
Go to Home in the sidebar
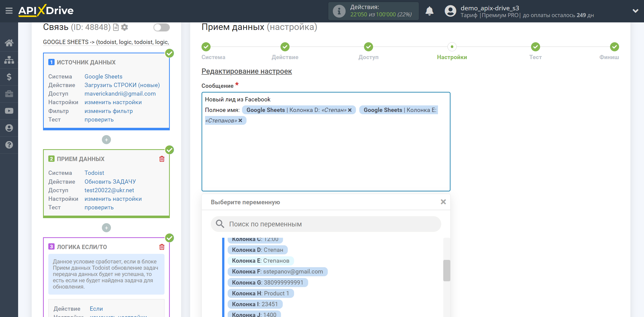pos(9,43)
